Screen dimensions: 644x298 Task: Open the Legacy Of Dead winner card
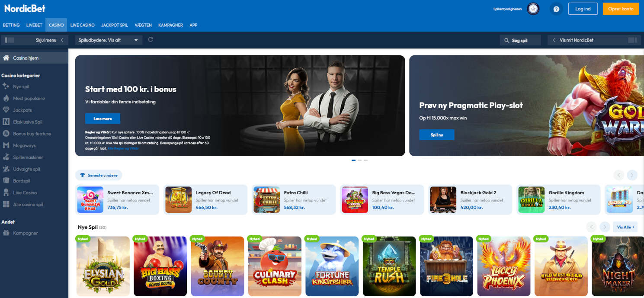point(205,200)
